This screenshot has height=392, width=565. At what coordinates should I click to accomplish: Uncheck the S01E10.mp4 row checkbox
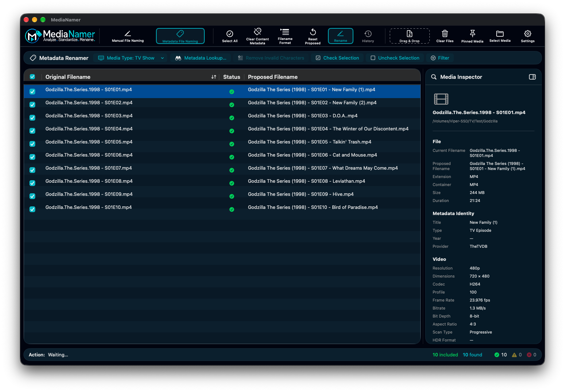[x=32, y=209]
